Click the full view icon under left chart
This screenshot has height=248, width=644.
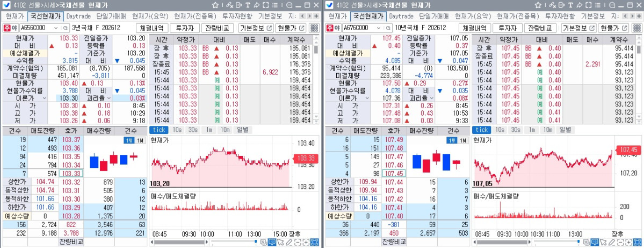pos(315,242)
